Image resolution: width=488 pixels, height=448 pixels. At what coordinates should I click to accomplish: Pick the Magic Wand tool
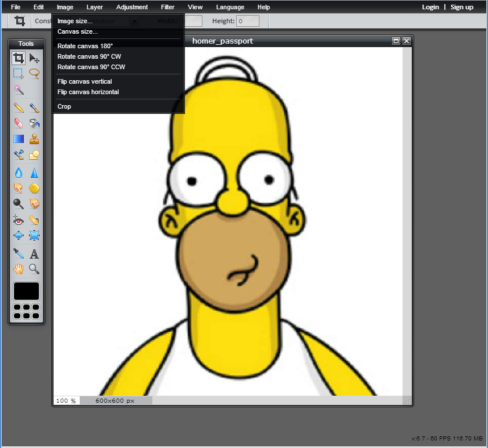click(x=19, y=89)
